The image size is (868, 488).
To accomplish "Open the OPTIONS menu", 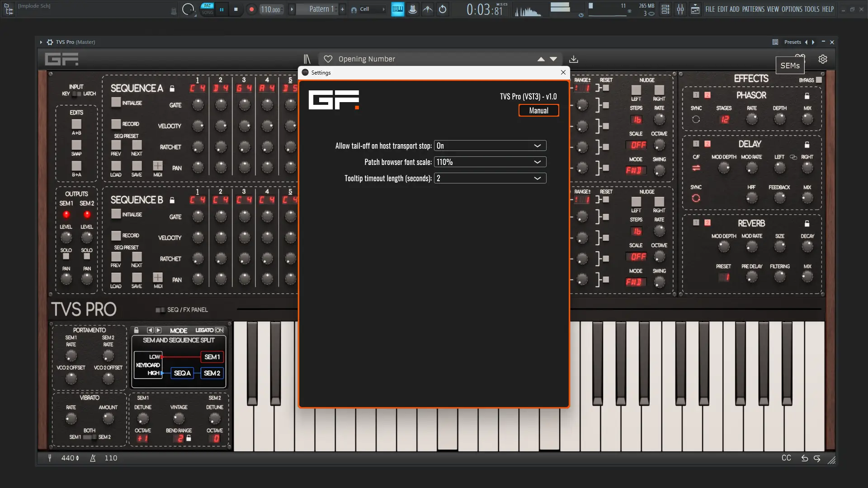I will tap(792, 9).
